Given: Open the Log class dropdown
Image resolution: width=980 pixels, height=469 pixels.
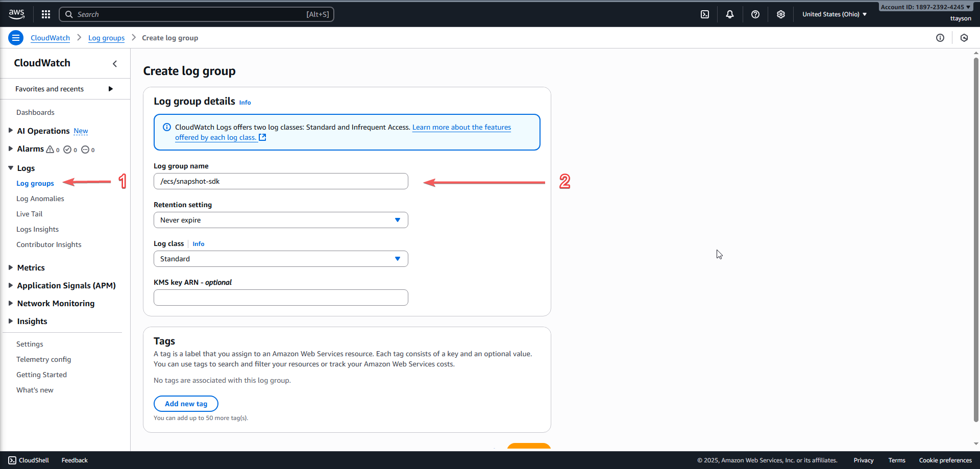Looking at the screenshot, I should [281, 259].
